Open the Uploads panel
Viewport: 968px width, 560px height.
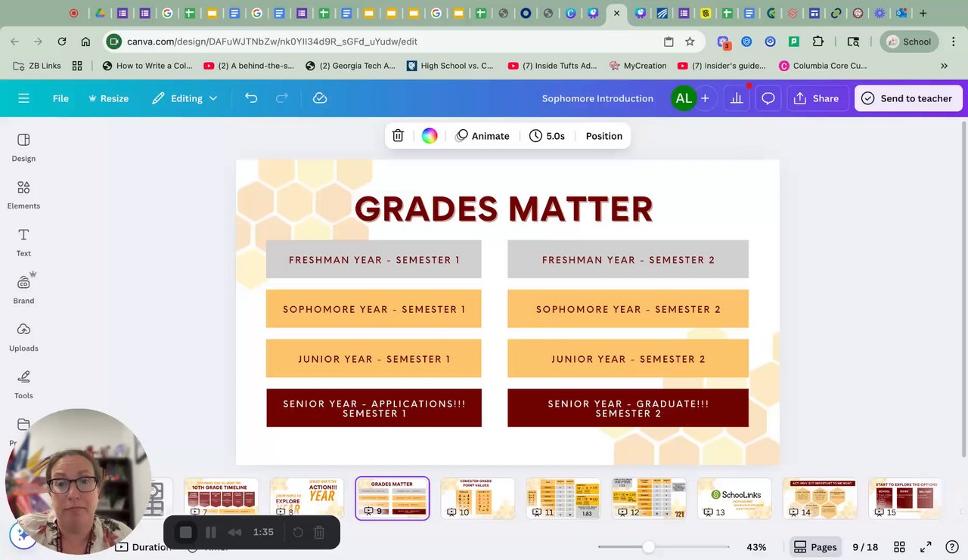23,337
